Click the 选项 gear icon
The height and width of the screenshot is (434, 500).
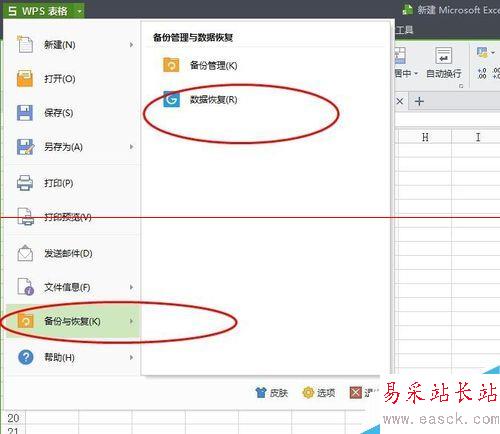[308, 393]
